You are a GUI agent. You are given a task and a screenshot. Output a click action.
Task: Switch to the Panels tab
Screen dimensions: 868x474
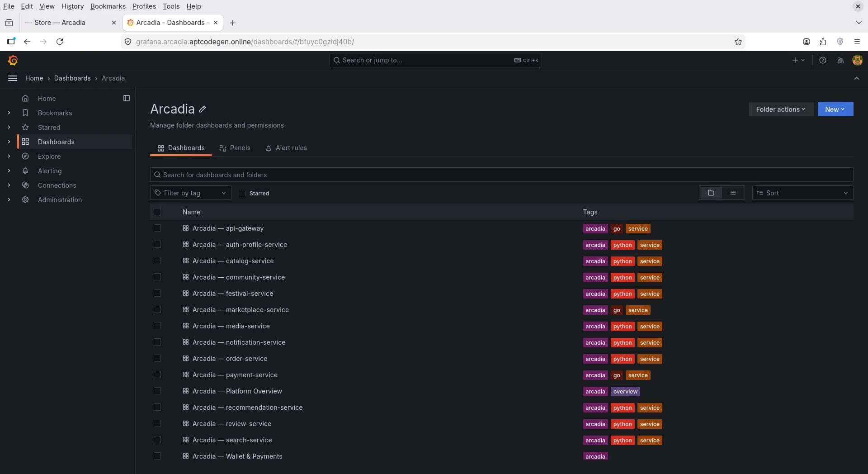pos(235,148)
